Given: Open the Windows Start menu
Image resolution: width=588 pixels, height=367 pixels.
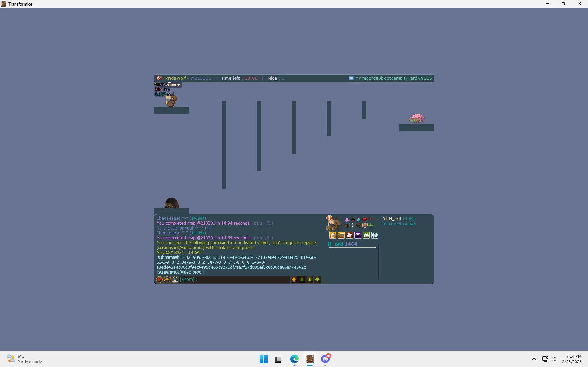Looking at the screenshot, I should coord(263,359).
